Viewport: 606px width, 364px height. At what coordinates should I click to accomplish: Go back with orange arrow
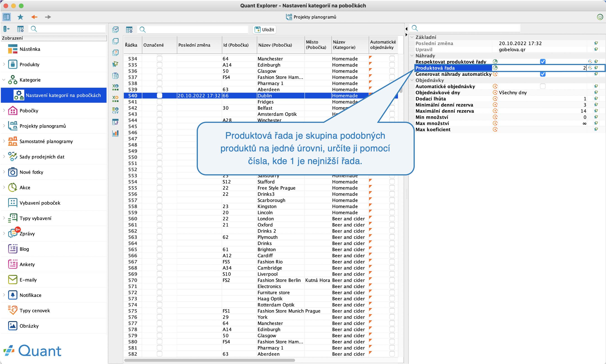(34, 17)
